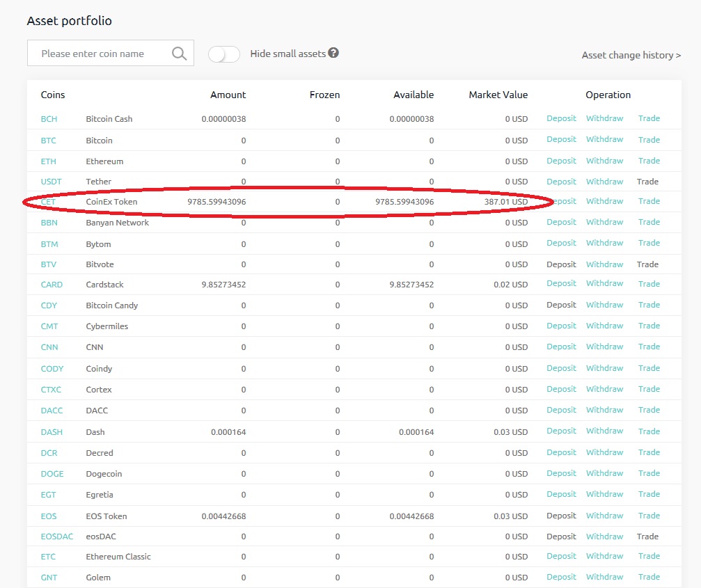Open the DASH coin link
Image resolution: width=701 pixels, height=588 pixels.
click(x=52, y=433)
